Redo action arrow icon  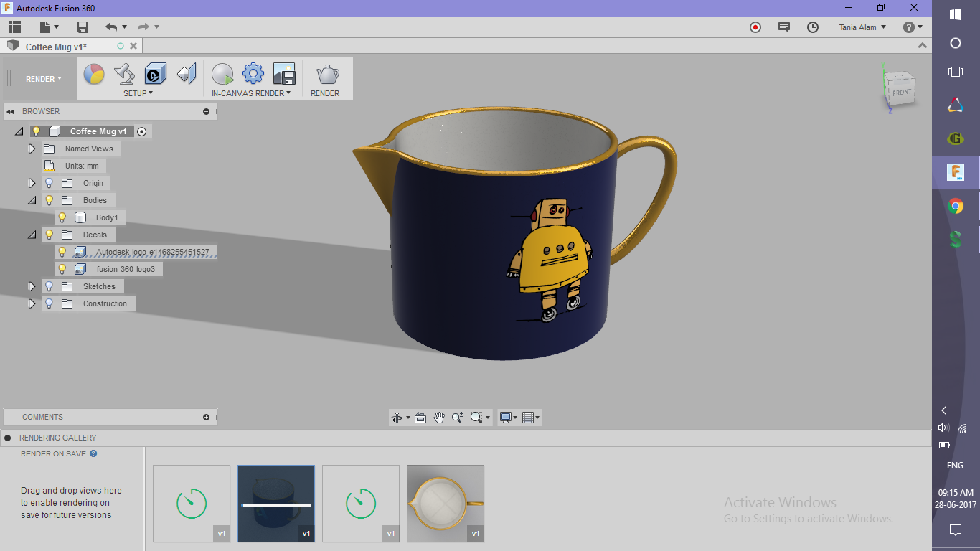[x=143, y=27]
